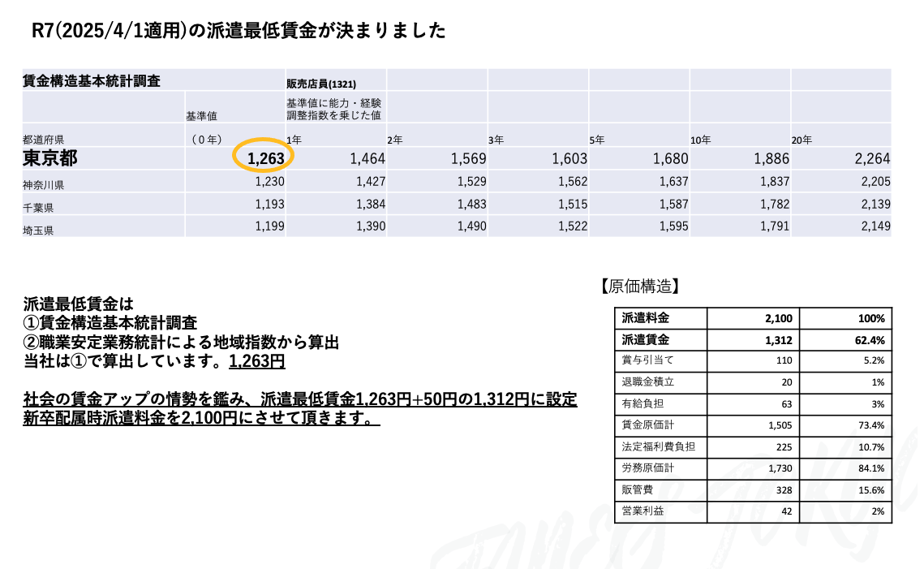Click Tokyo 20年 value 2,264
This screenshot has height=569, width=924.
click(872, 158)
